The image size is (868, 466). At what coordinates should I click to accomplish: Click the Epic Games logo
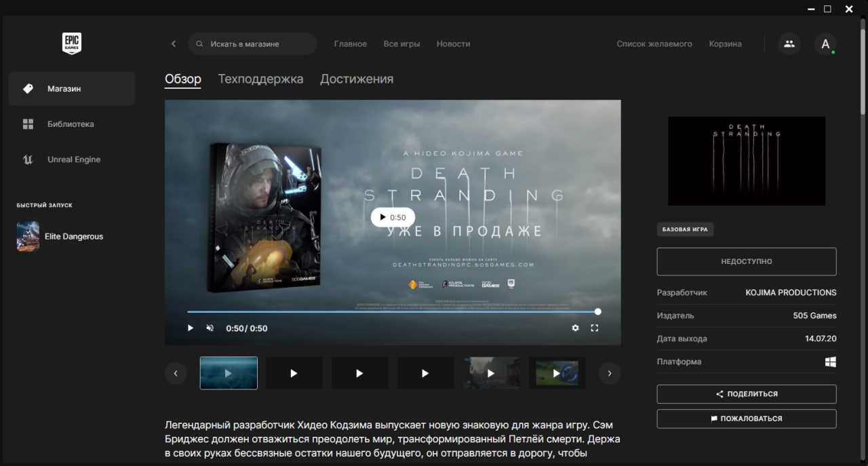click(x=72, y=43)
